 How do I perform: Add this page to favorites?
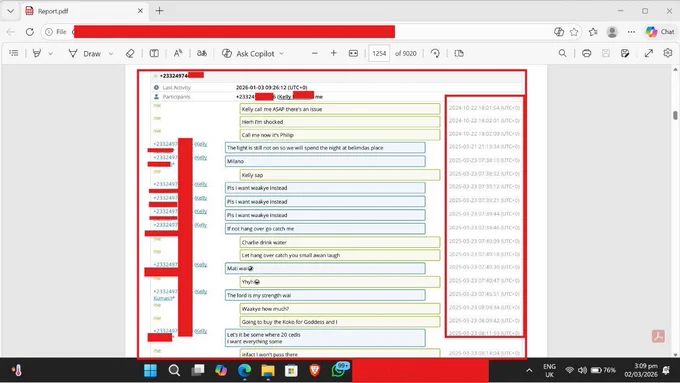pyautogui.click(x=574, y=32)
